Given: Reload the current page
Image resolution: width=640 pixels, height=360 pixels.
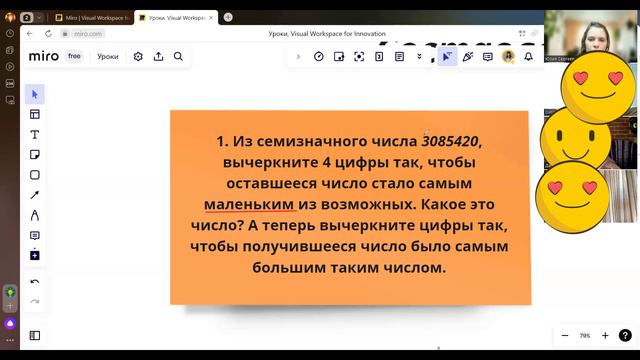Looking at the screenshot, I should (48, 34).
